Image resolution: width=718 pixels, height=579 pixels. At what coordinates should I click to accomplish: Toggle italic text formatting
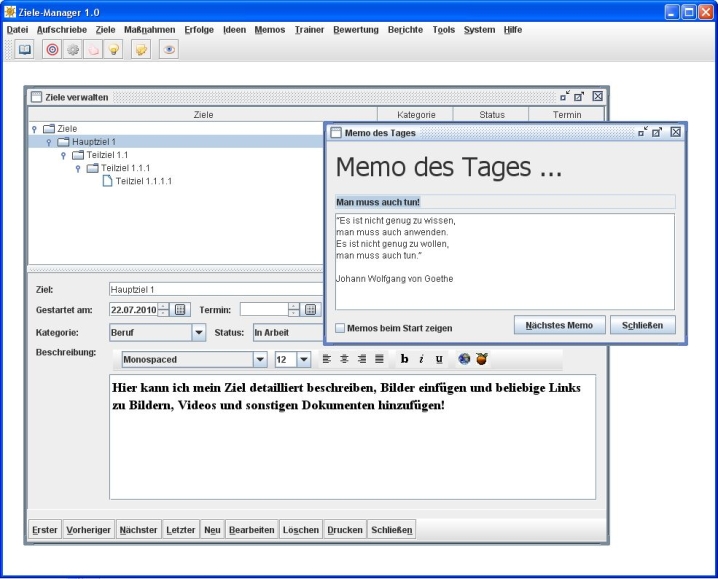pos(422,359)
